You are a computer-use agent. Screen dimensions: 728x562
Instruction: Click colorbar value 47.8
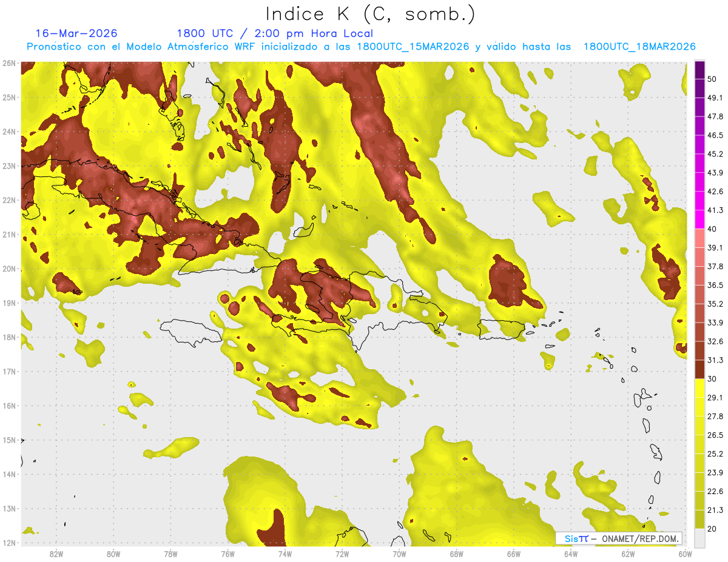click(715, 116)
